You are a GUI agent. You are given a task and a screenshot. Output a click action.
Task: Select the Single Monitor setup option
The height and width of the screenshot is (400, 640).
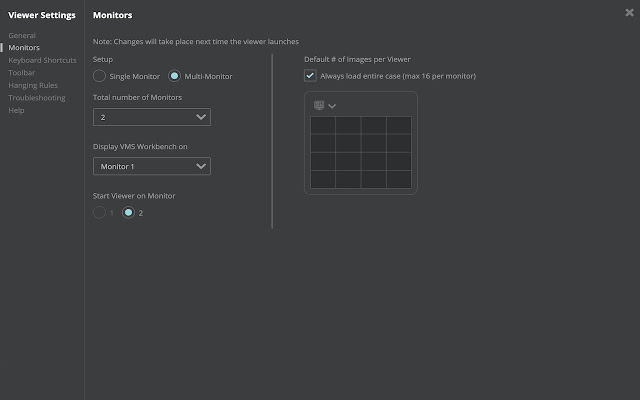pyautogui.click(x=99, y=76)
